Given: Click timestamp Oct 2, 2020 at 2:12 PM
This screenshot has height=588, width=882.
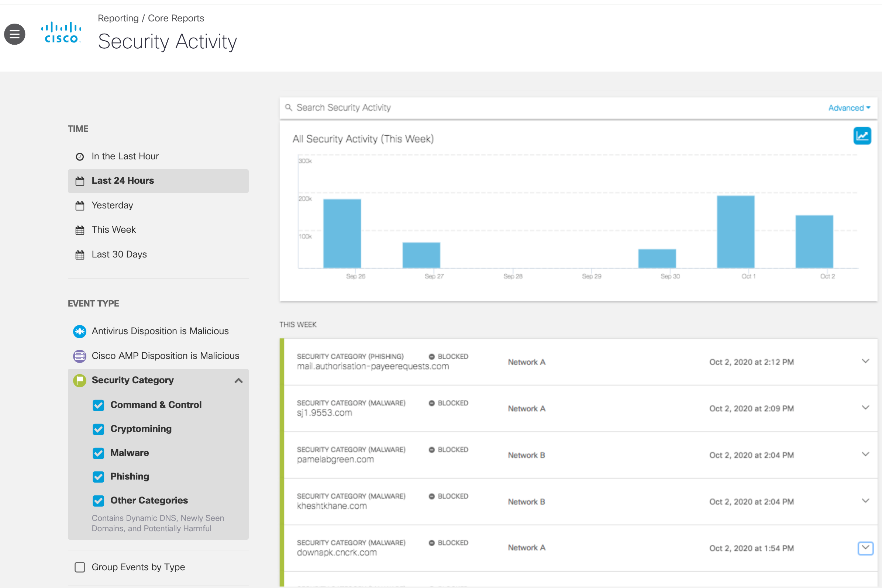Looking at the screenshot, I should click(751, 362).
